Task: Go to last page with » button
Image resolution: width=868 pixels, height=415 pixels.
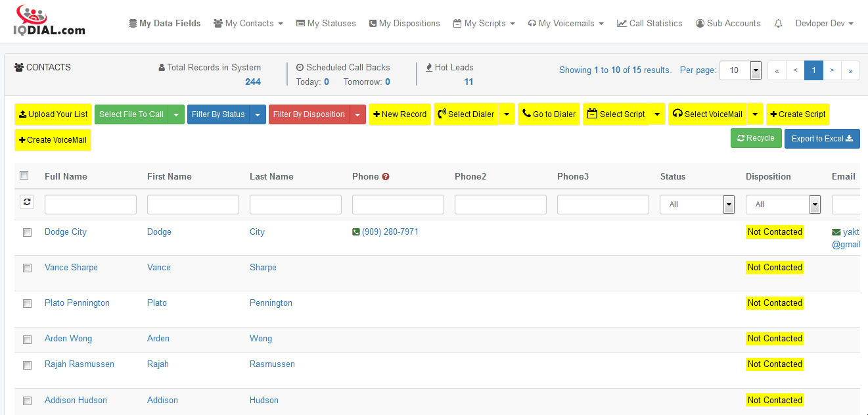Action: (850, 70)
